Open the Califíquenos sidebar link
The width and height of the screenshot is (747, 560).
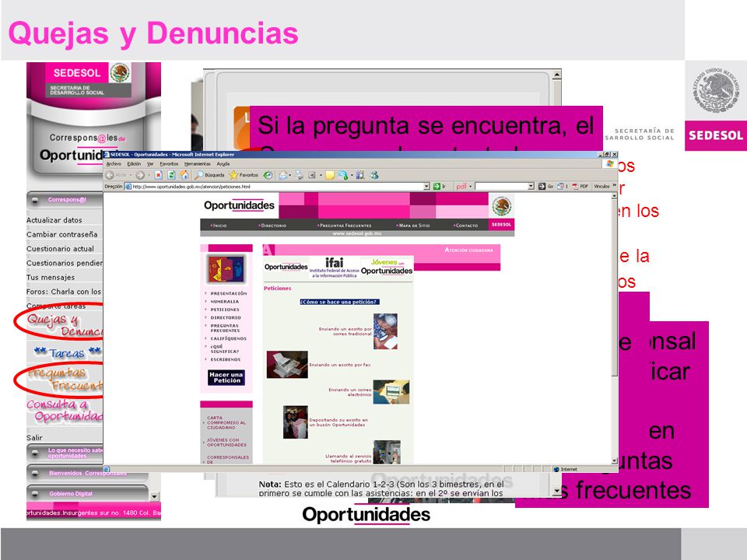click(229, 338)
